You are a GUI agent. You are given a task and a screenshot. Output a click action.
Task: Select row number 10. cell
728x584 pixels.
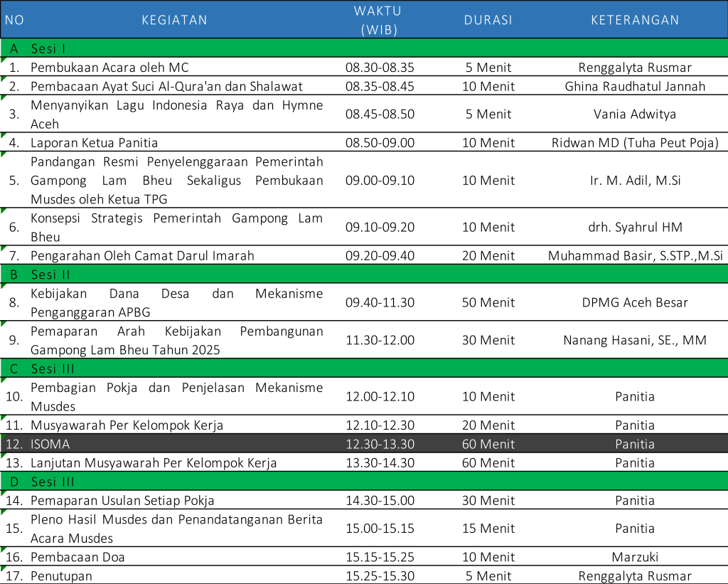(14, 396)
